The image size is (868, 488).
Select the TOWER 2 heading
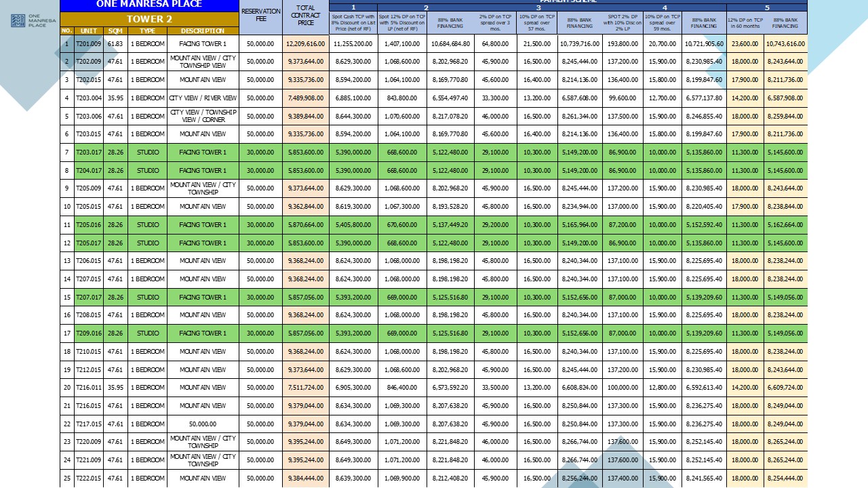pos(150,19)
